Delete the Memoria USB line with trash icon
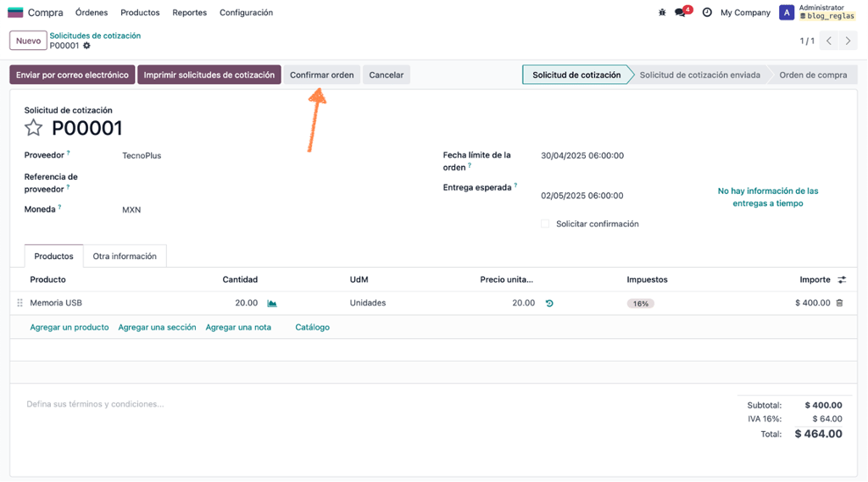The width and height of the screenshot is (868, 482). 839,302
